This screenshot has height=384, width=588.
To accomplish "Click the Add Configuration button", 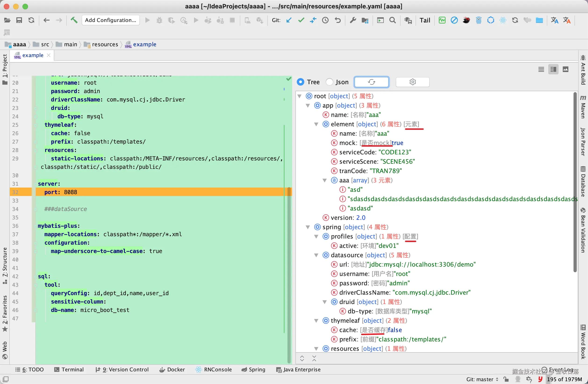I will [111, 20].
